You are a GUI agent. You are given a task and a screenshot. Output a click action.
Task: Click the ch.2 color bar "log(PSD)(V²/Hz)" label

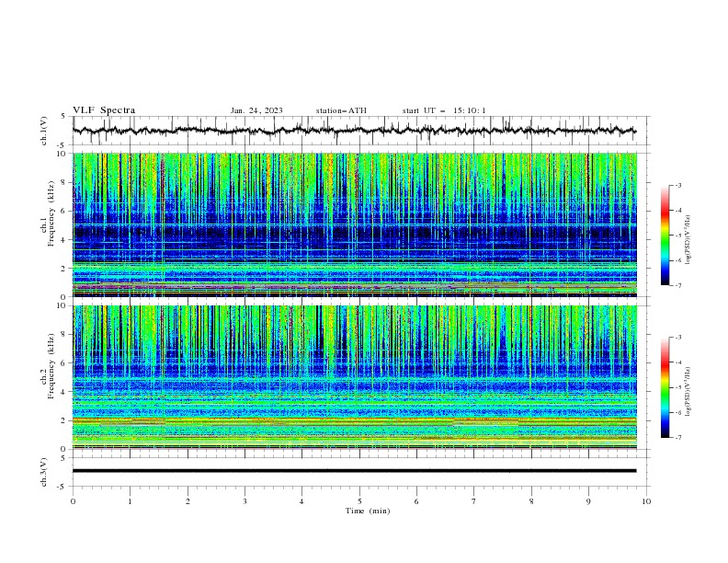click(x=688, y=392)
